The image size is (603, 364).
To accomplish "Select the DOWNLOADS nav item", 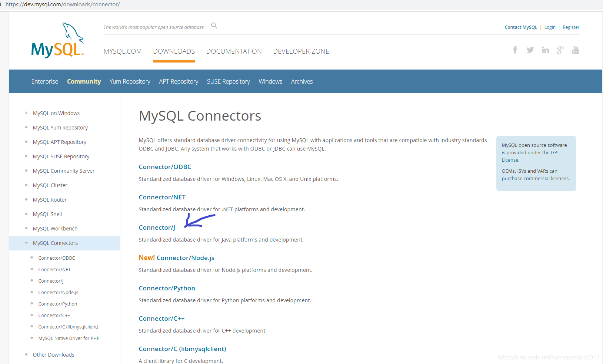I will point(174,51).
